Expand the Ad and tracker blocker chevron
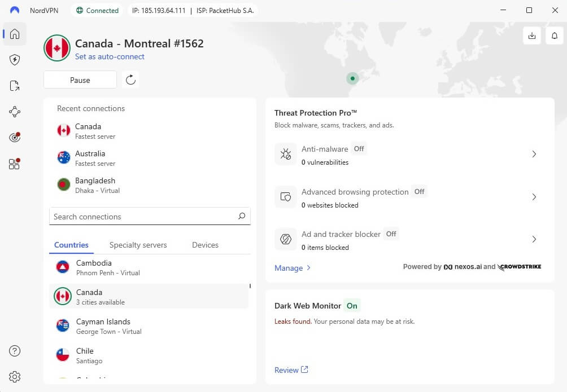Screen dimensions: 567x392 (534, 239)
